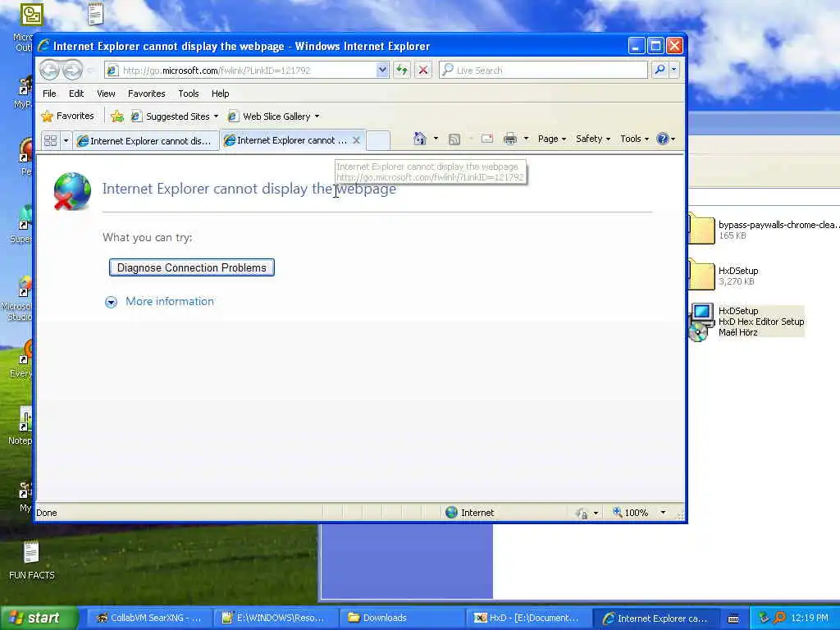
Task: Click the RSS feeds icon
Action: [x=454, y=139]
